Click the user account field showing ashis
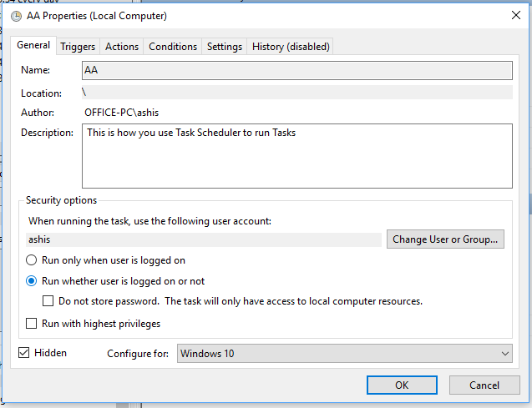Viewport: 532px width, 408px height. point(202,239)
